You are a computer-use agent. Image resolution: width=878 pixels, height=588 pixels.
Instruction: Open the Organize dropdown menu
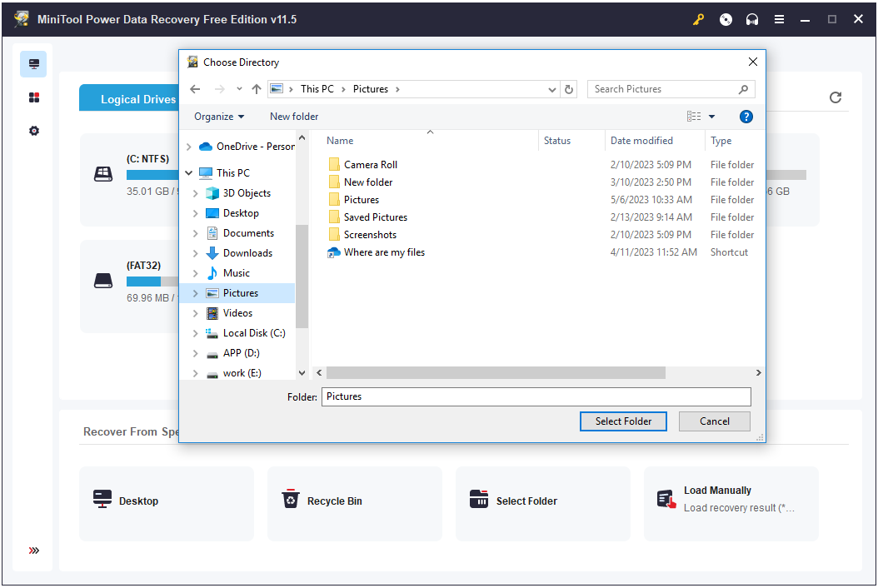(219, 117)
